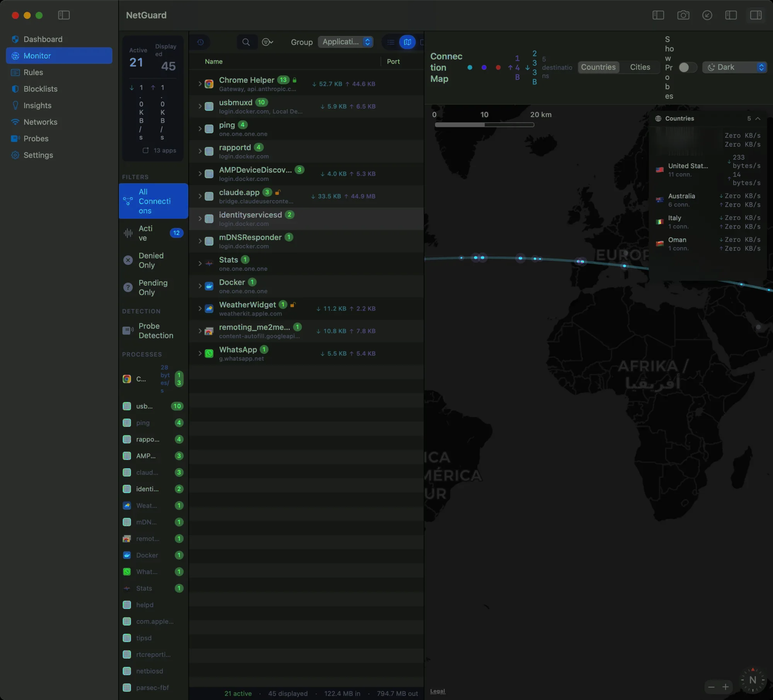Viewport: 773px width, 700px height.
Task: Select Oman in Countries list
Action: (708, 244)
